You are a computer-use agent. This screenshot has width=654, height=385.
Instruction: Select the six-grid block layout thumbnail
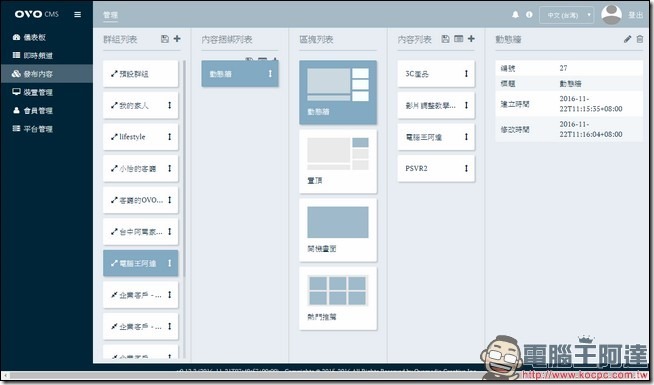[338, 291]
